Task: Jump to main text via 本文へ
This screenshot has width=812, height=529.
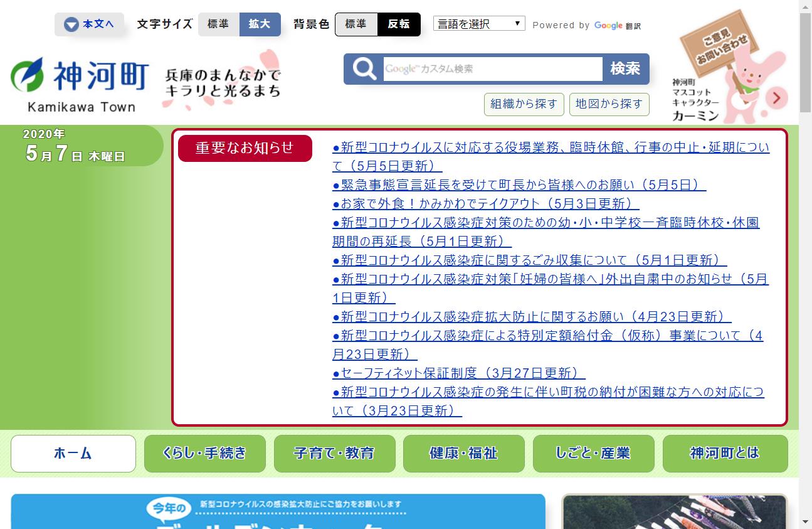Action: 89,24
